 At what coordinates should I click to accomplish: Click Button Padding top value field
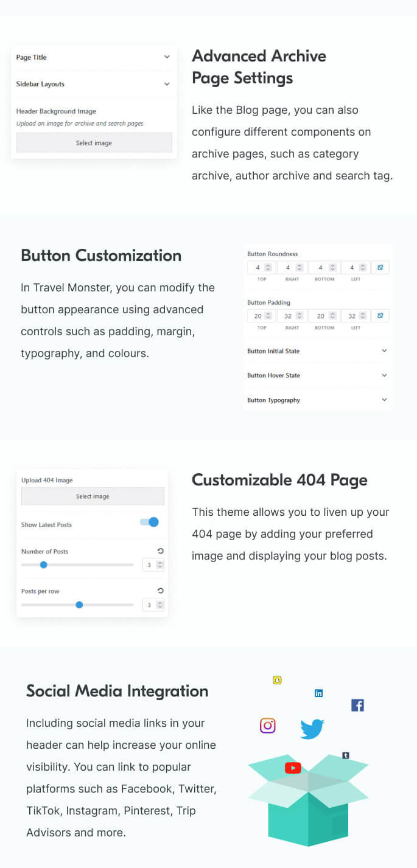tap(262, 316)
